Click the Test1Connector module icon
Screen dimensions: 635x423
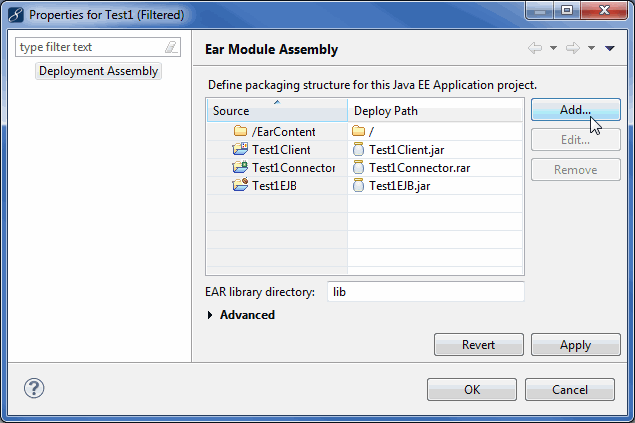coord(240,167)
